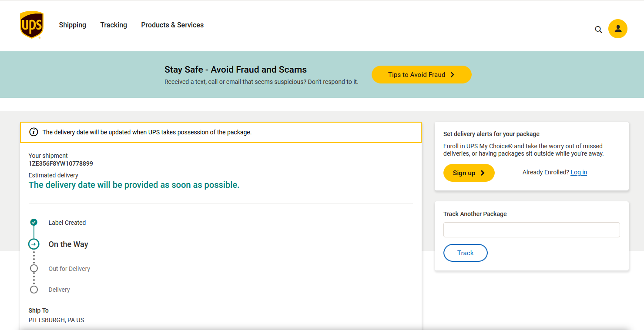Focus the Track Another Package input field
Screen dimensions: 644x330
[x=531, y=230]
